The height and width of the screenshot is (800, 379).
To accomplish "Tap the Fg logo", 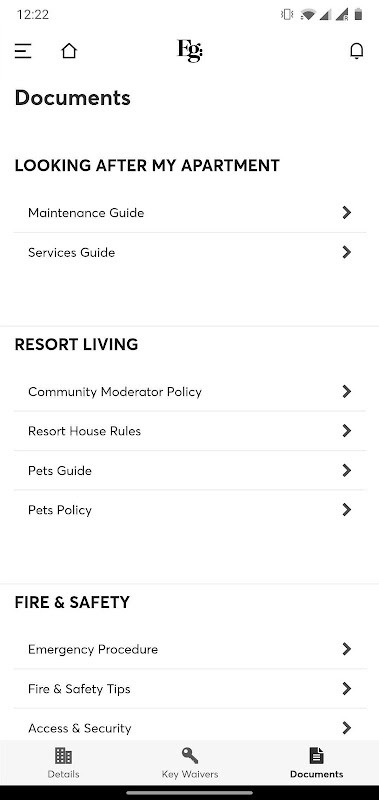I will 190,51.
